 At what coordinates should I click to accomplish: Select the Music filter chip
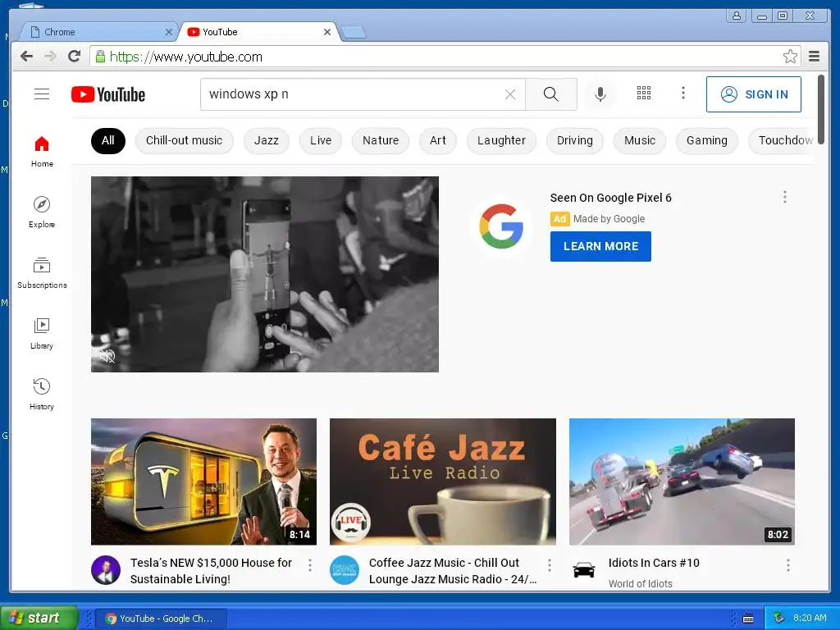point(640,141)
